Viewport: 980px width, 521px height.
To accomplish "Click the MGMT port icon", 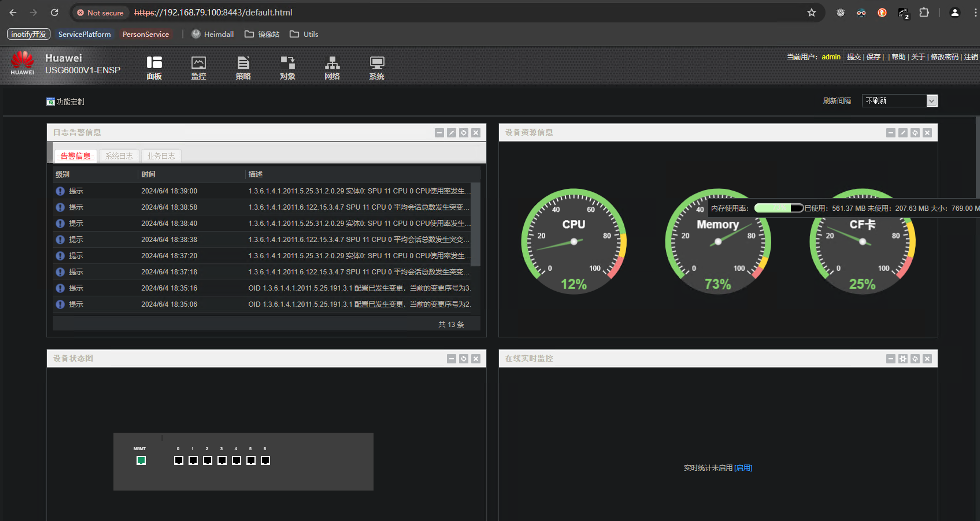I will click(141, 461).
